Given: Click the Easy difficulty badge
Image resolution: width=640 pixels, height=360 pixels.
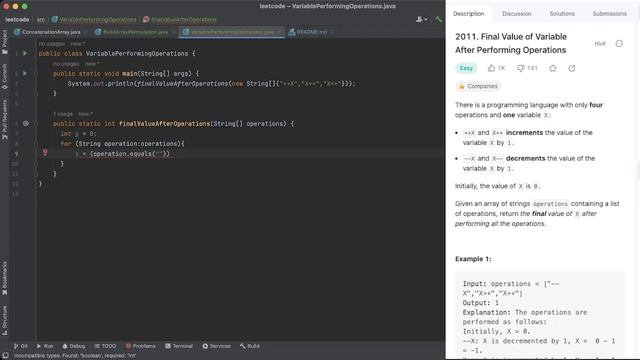Looking at the screenshot, I should pos(466,68).
